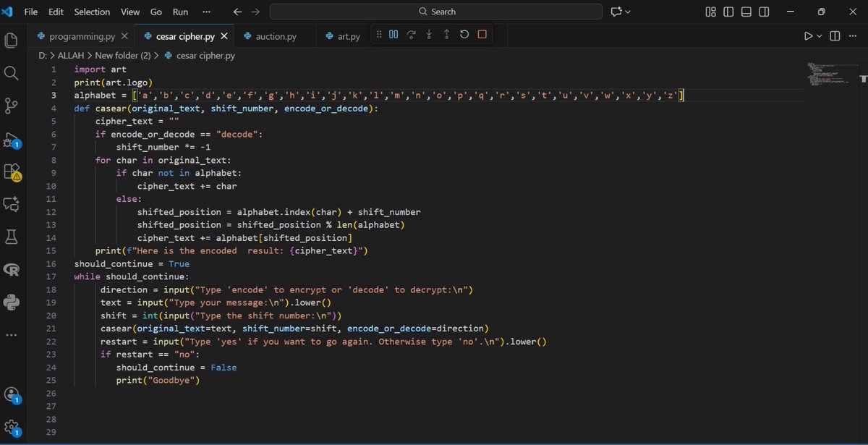Open the File menu
The image size is (868, 445).
(31, 12)
